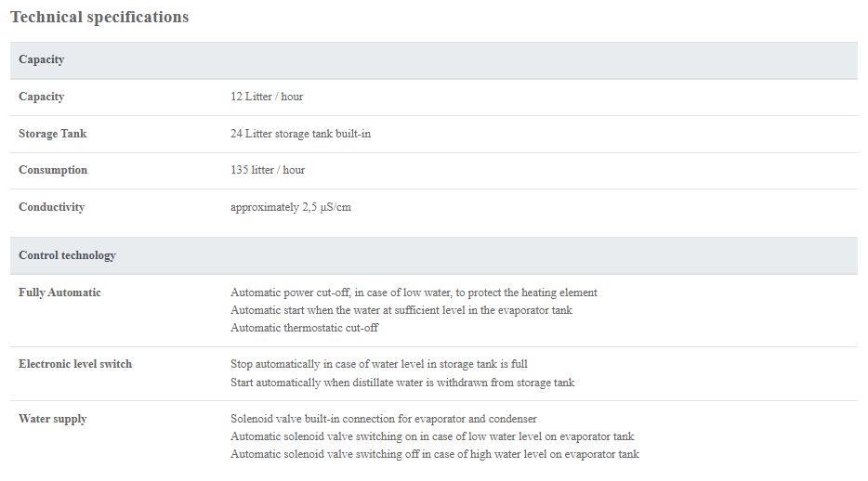868x481 pixels.
Task: Click the Water supply label
Action: pos(53,419)
